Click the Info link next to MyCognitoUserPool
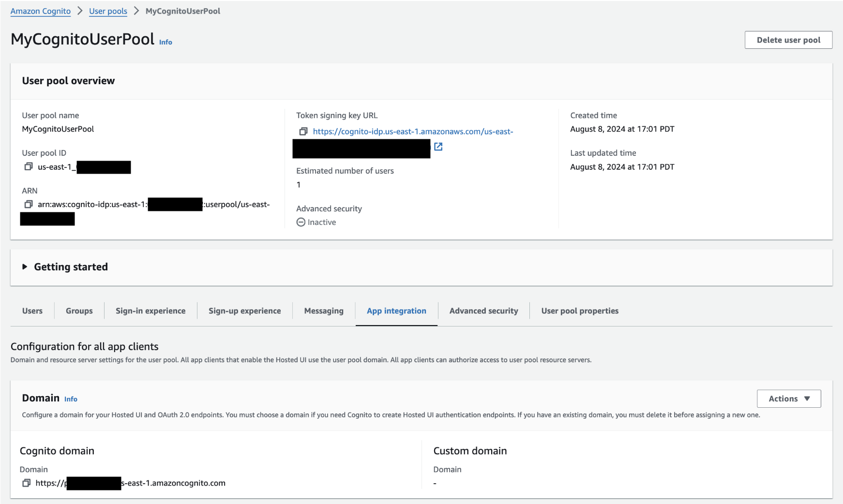 [x=165, y=42]
